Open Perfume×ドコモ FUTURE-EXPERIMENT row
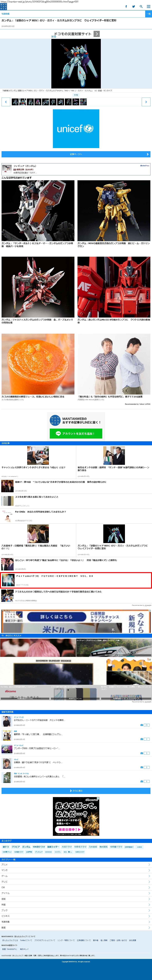The height and width of the screenshot is (980, 152). pos(76,580)
